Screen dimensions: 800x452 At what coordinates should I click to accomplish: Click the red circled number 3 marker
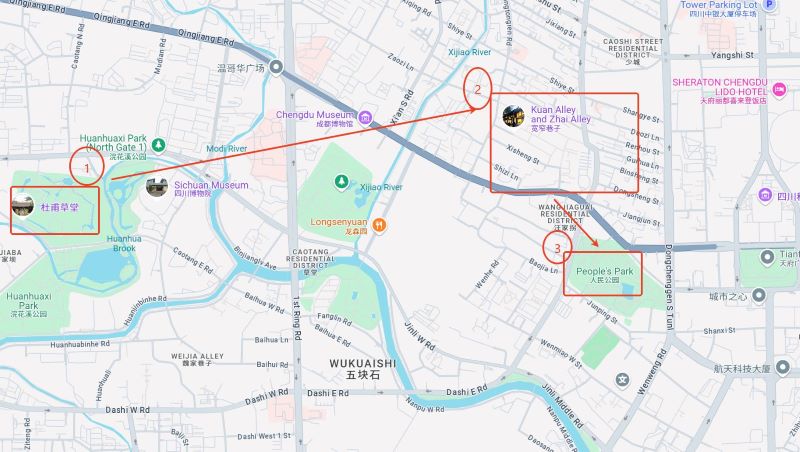pyautogui.click(x=557, y=248)
